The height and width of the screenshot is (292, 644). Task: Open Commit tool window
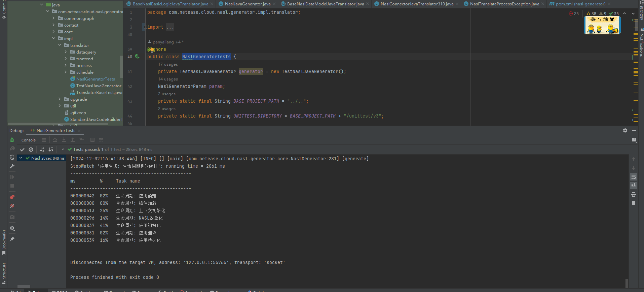(x=4, y=9)
